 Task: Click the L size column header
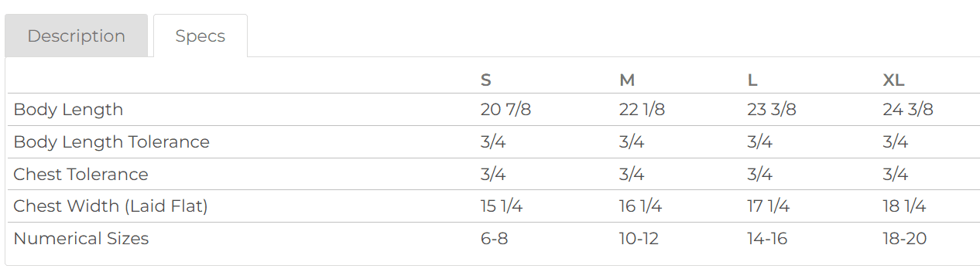coord(752,80)
